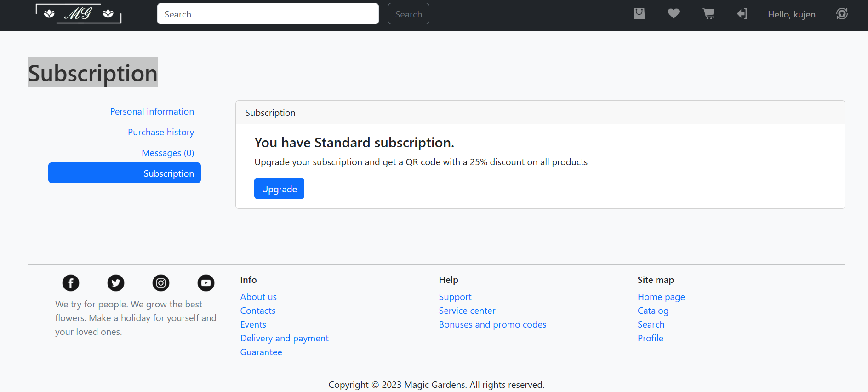Click the Hello, kujen greeting
The width and height of the screenshot is (868, 392).
click(x=791, y=15)
